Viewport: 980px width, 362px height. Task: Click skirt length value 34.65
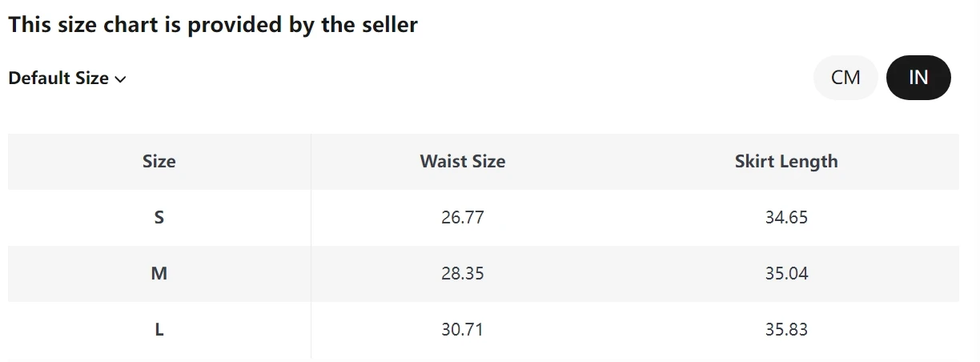click(x=786, y=217)
